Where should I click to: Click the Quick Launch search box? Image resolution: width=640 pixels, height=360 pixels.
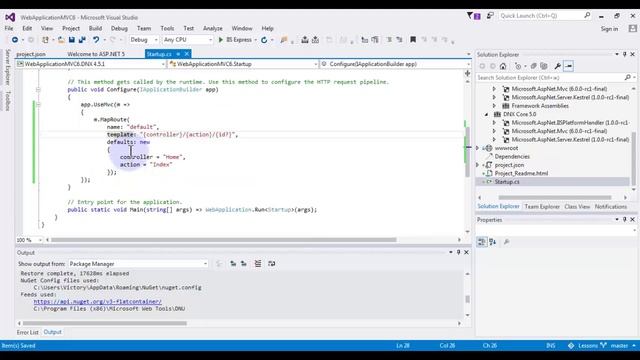(x=544, y=16)
